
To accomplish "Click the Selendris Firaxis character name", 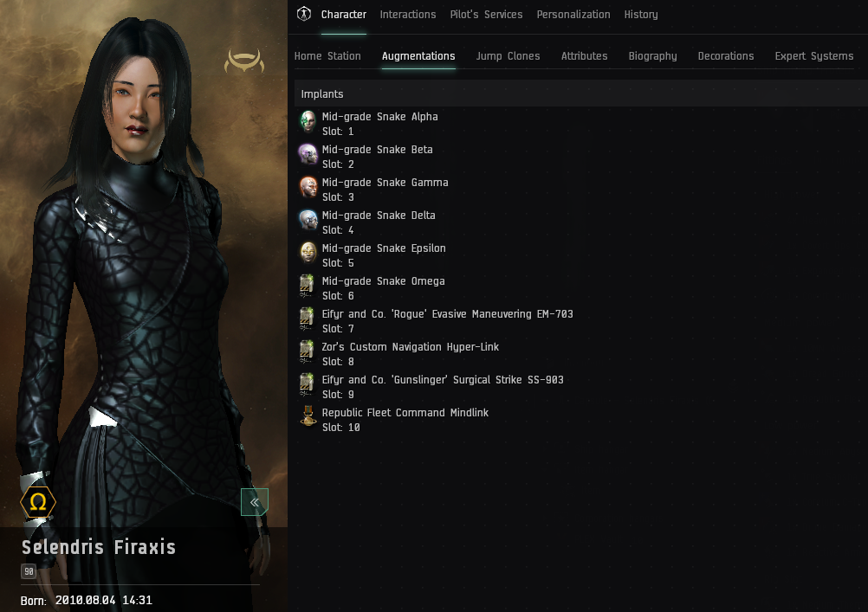I will pyautogui.click(x=99, y=547).
